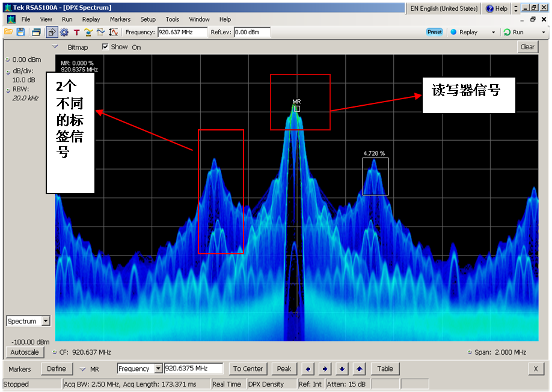Expand the Bitmap trace selector arrow
The image size is (552, 392).
click(x=55, y=46)
